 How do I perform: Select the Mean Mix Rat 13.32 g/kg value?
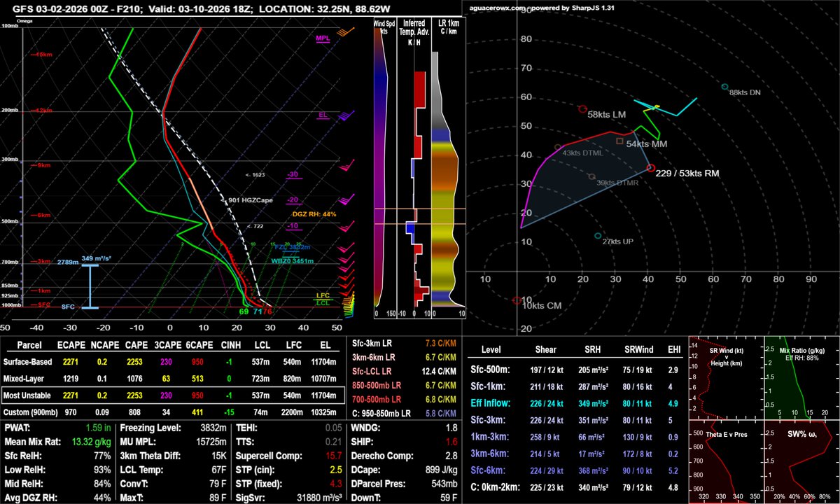pyautogui.click(x=92, y=441)
